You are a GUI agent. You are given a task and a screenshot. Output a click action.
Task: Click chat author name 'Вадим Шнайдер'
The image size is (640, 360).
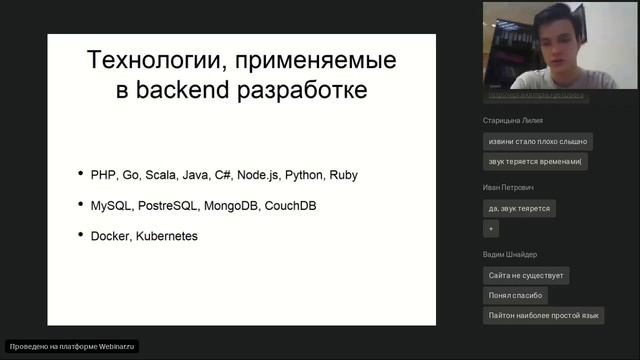click(x=510, y=254)
